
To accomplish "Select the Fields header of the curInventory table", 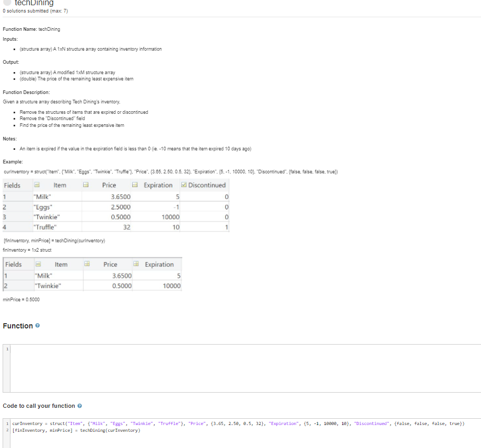I will (x=13, y=184).
